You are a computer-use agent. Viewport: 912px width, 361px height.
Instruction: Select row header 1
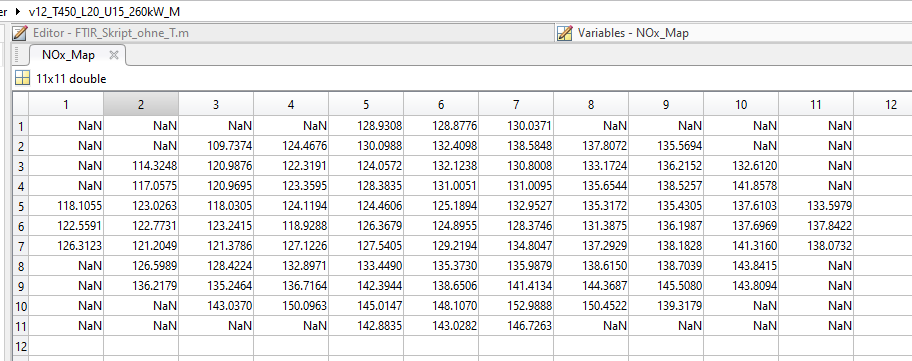(20, 126)
